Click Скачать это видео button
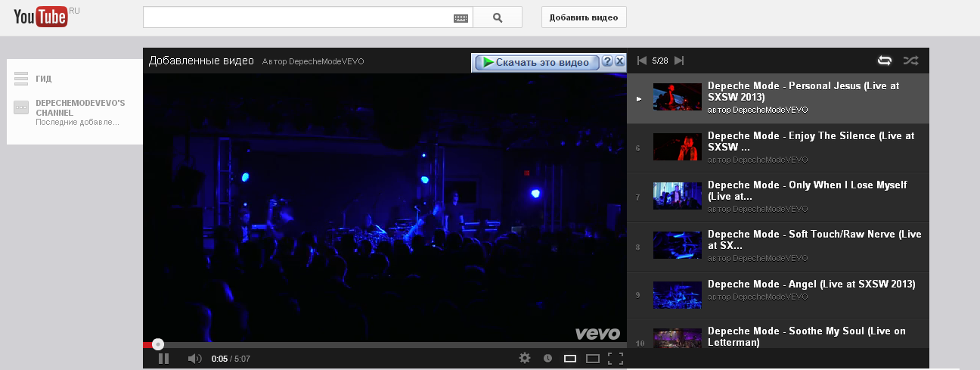980x370 pixels. (x=535, y=62)
